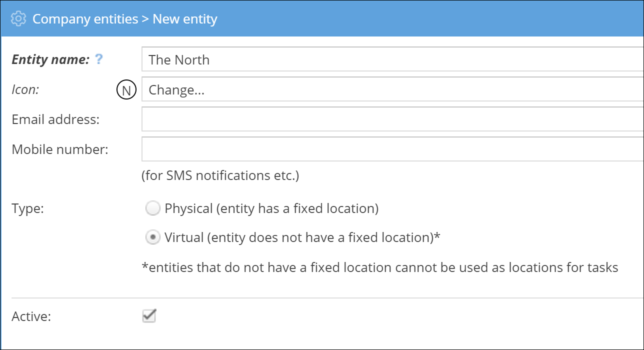Image resolution: width=644 pixels, height=350 pixels.
Task: Select the Physical entity type radio button
Action: coord(152,208)
